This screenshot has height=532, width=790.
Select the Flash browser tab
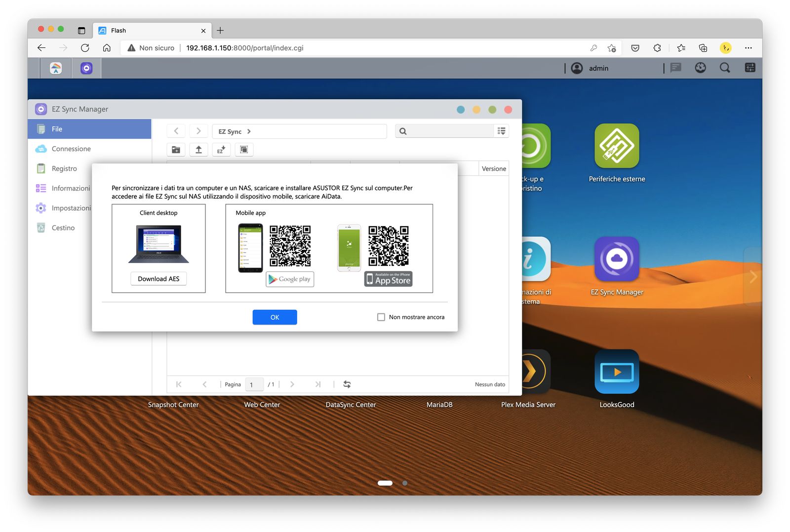(x=153, y=31)
